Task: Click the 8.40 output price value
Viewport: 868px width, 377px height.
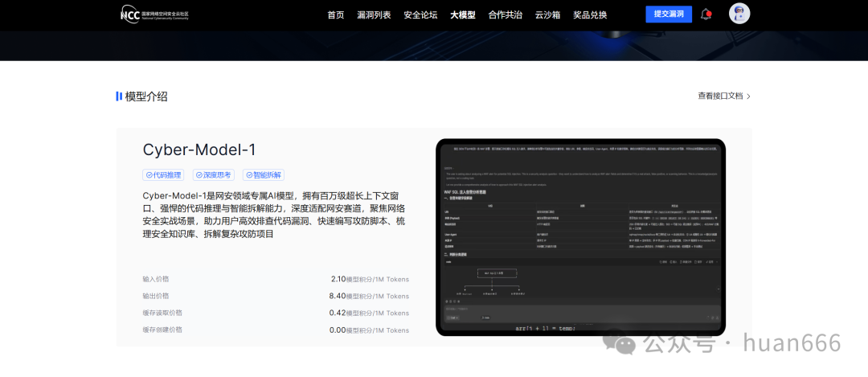Action: pos(337,296)
